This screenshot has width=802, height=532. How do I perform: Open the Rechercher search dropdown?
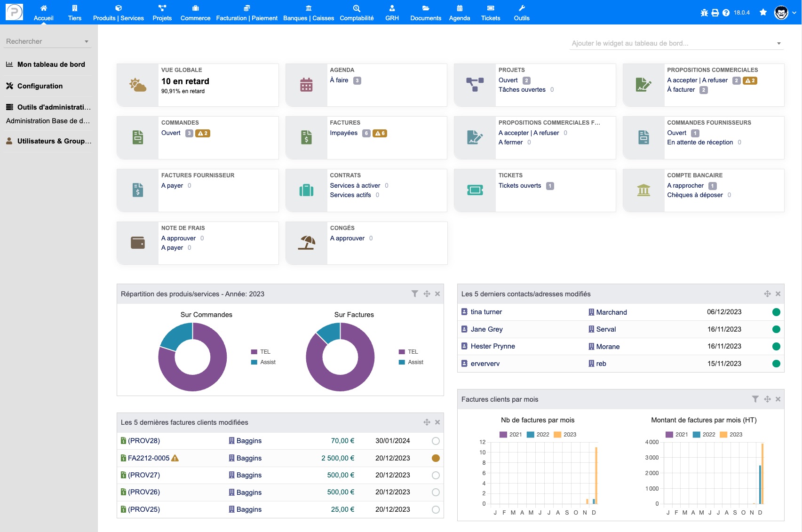tap(47, 41)
